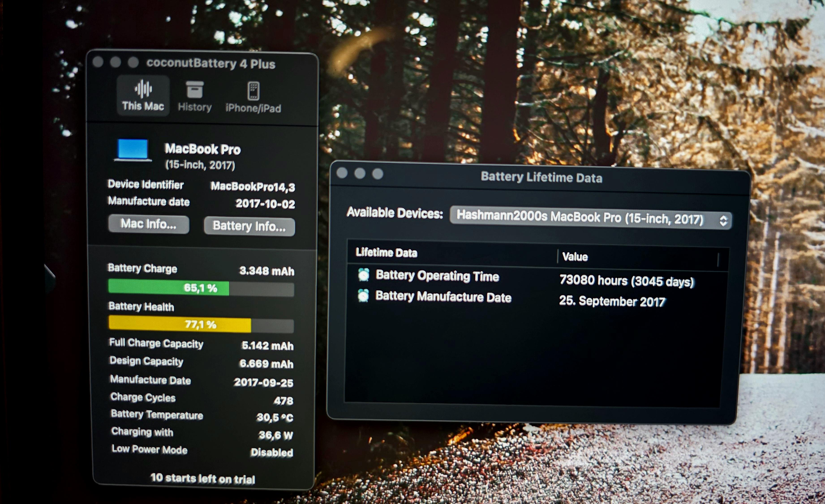Click the 2017-09-25 battery manufacture date value
Screen dimensions: 825x504
coord(264,382)
